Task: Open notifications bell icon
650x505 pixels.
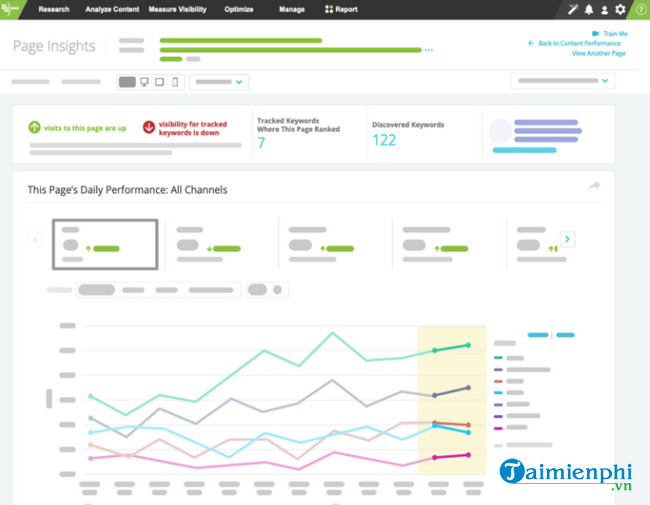Action: click(x=589, y=9)
